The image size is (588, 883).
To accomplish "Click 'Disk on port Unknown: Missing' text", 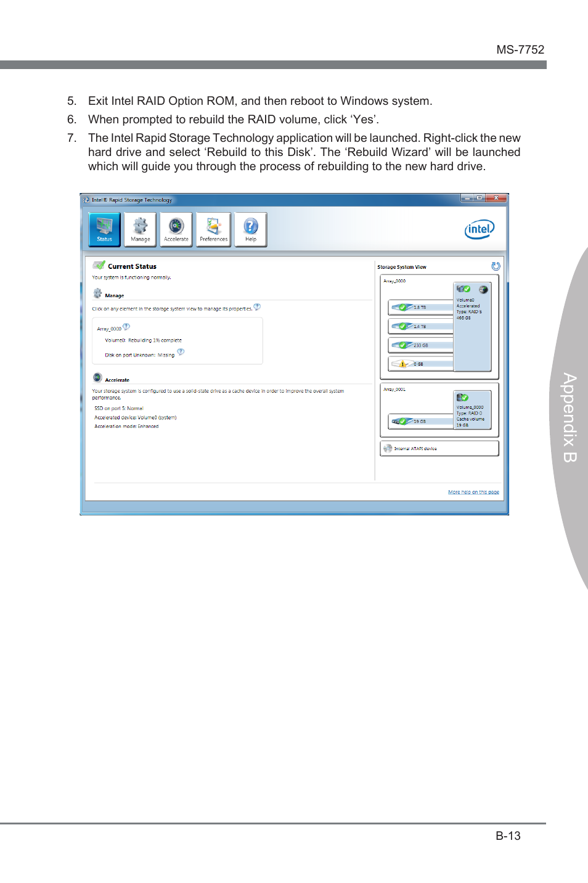I will pyautogui.click(x=139, y=355).
